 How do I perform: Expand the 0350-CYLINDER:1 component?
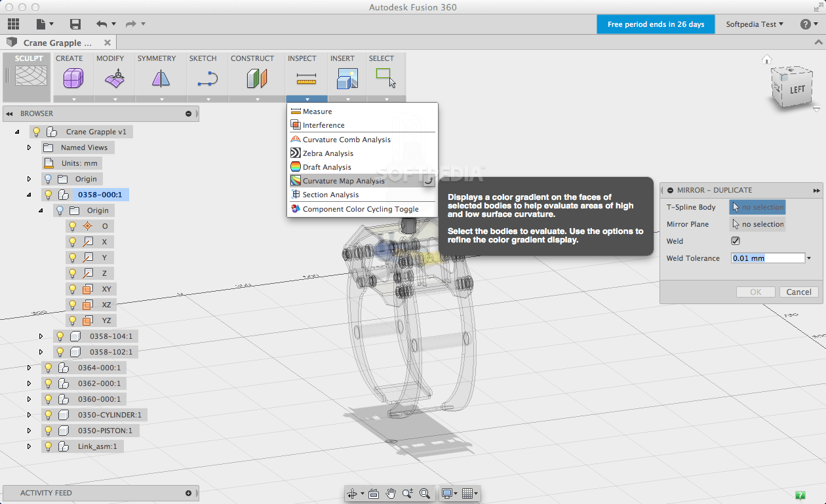pyautogui.click(x=29, y=415)
